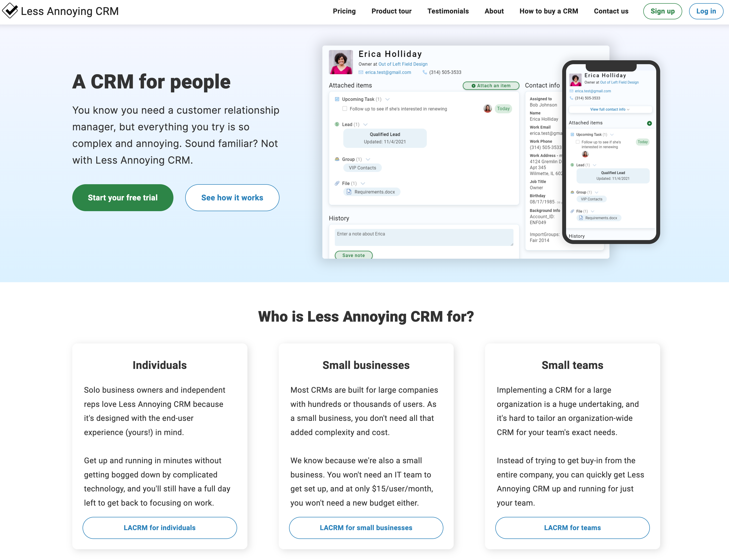
Task: Click the History note input field
Action: click(421, 236)
